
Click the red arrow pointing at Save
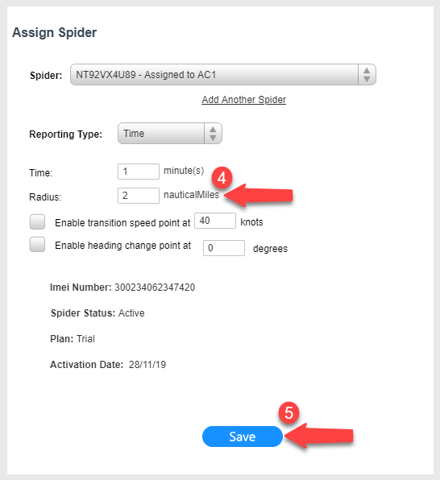319,436
